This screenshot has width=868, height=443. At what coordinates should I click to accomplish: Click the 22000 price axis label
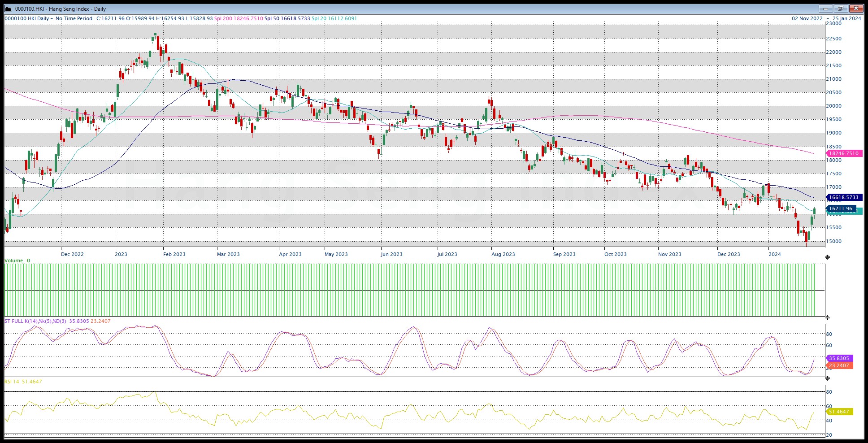point(834,52)
